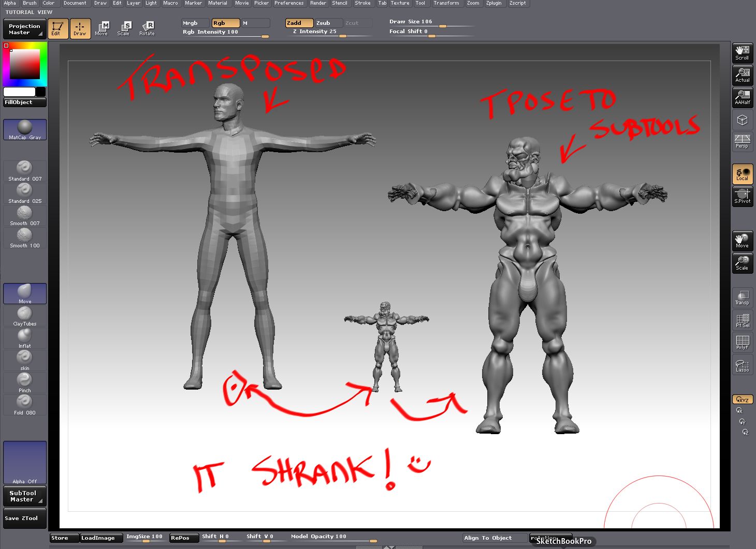
Task: Click the Save ZTool button
Action: (x=22, y=518)
